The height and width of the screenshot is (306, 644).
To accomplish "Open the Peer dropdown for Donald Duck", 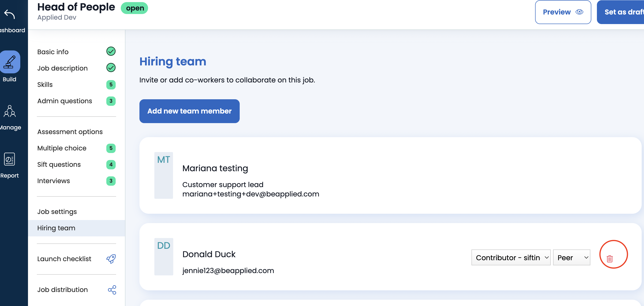I will click(x=571, y=257).
